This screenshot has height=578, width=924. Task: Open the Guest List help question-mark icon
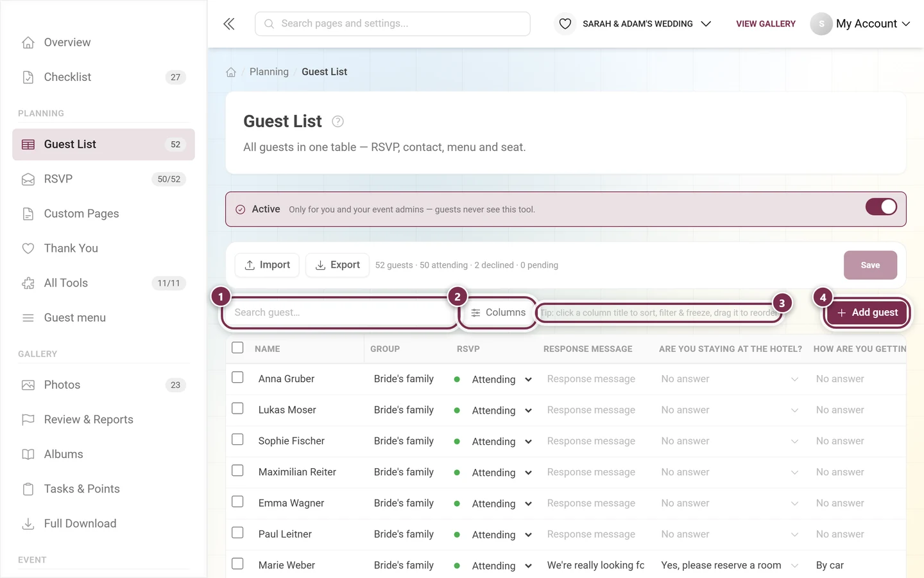[338, 121]
